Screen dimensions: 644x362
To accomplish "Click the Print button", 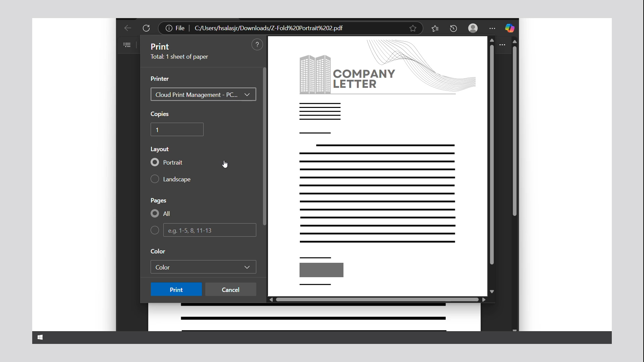I will click(x=176, y=289).
